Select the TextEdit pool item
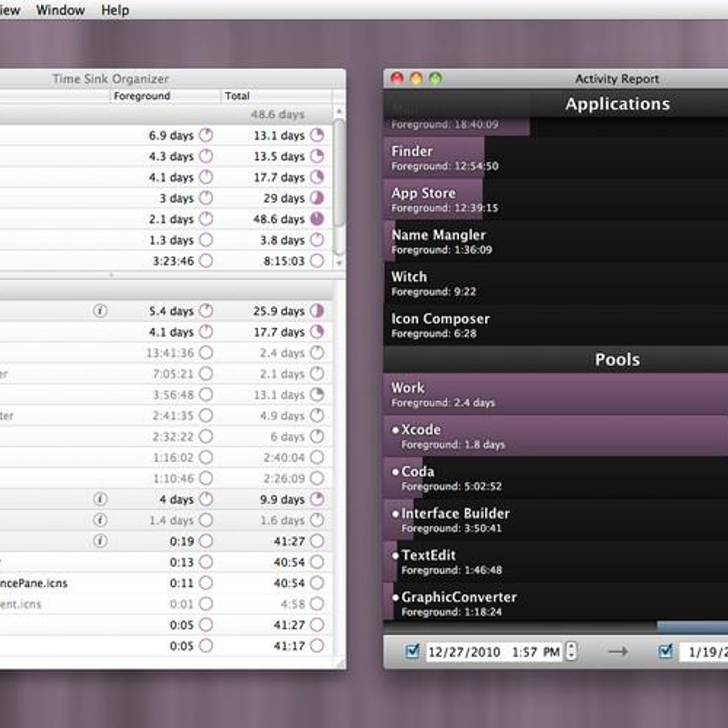 556,562
